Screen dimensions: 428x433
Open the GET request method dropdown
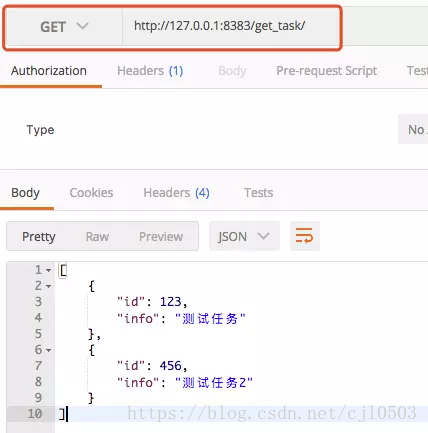pos(64,27)
